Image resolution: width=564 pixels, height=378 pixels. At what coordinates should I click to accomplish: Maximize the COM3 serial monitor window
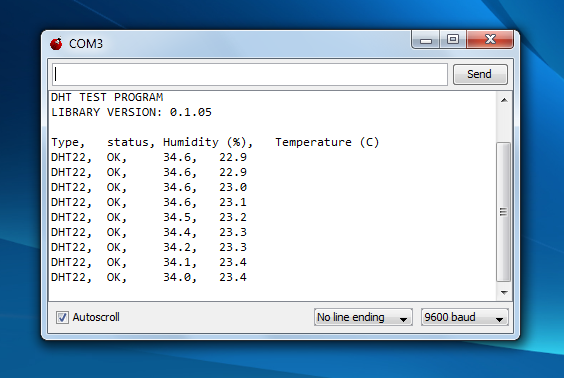(x=453, y=39)
